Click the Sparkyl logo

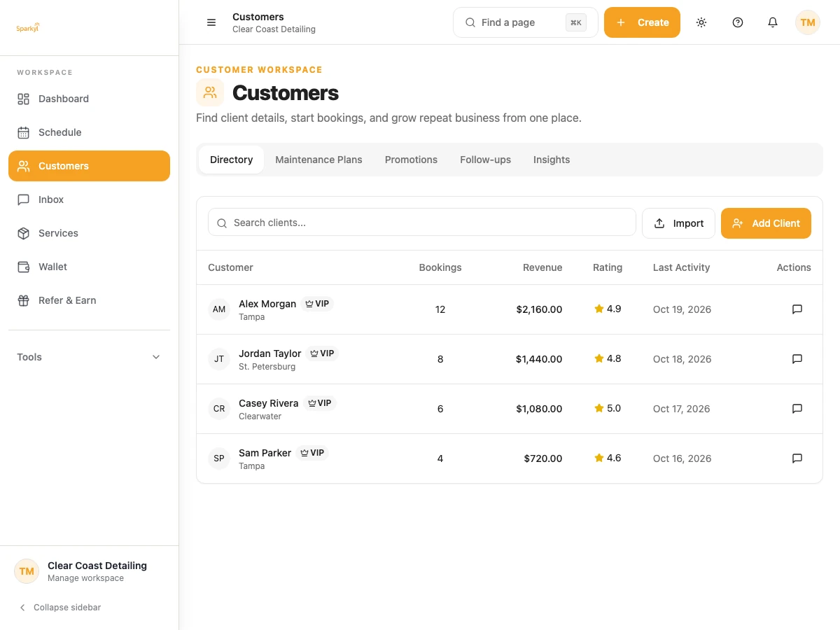coord(28,27)
